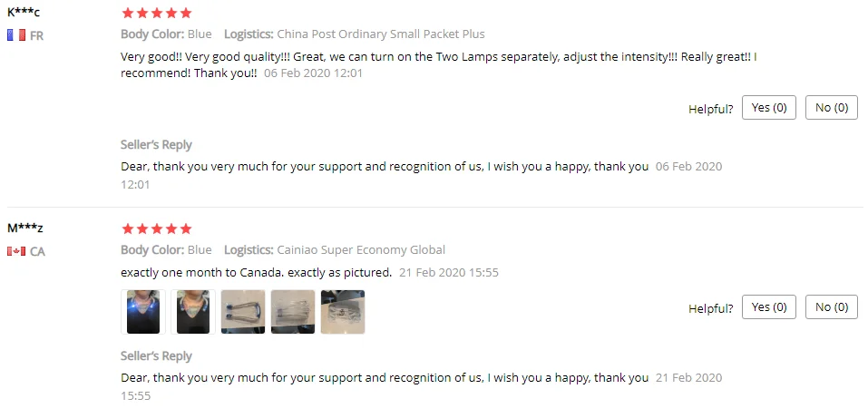Click the FR country label
Image resolution: width=868 pixels, height=418 pixels.
[x=37, y=36]
